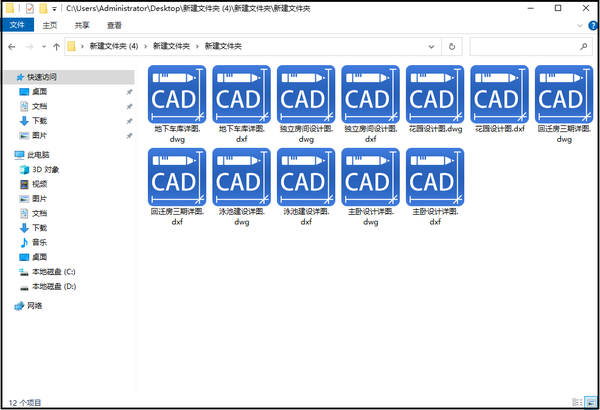
Task: Go up one folder level arrow
Action: (x=57, y=47)
